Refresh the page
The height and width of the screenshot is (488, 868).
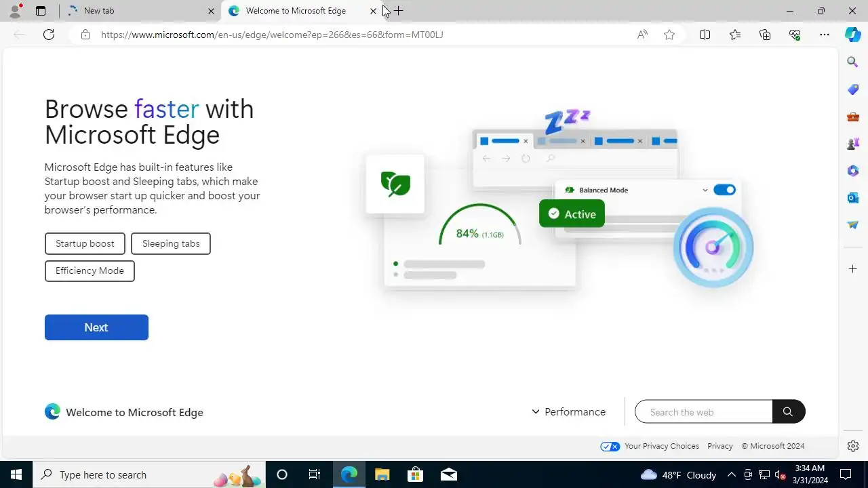click(49, 35)
